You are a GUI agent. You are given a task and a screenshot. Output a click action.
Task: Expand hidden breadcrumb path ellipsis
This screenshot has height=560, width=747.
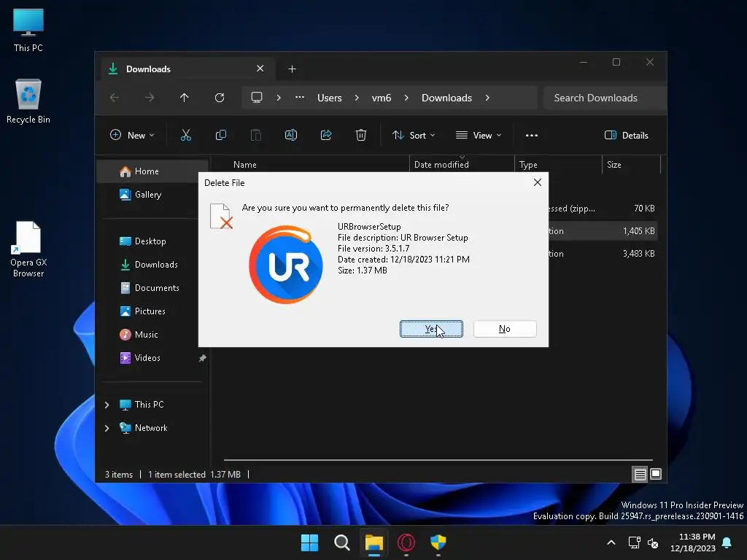(300, 98)
